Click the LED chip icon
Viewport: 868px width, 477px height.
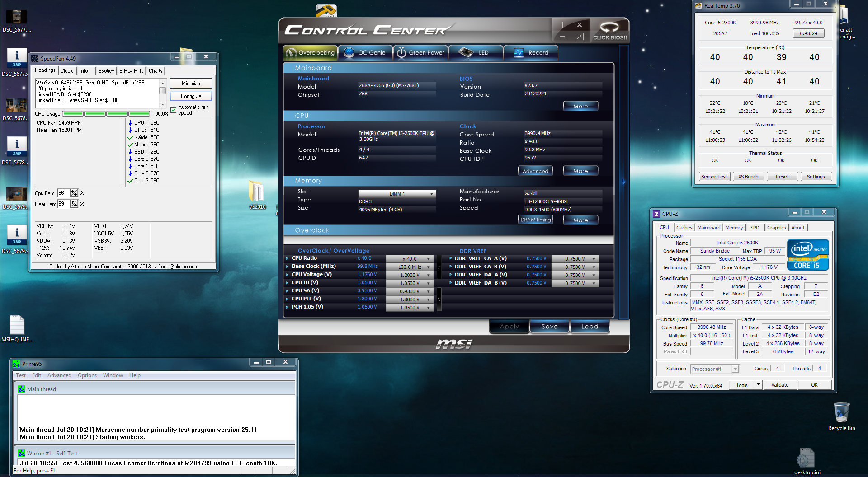(x=466, y=53)
